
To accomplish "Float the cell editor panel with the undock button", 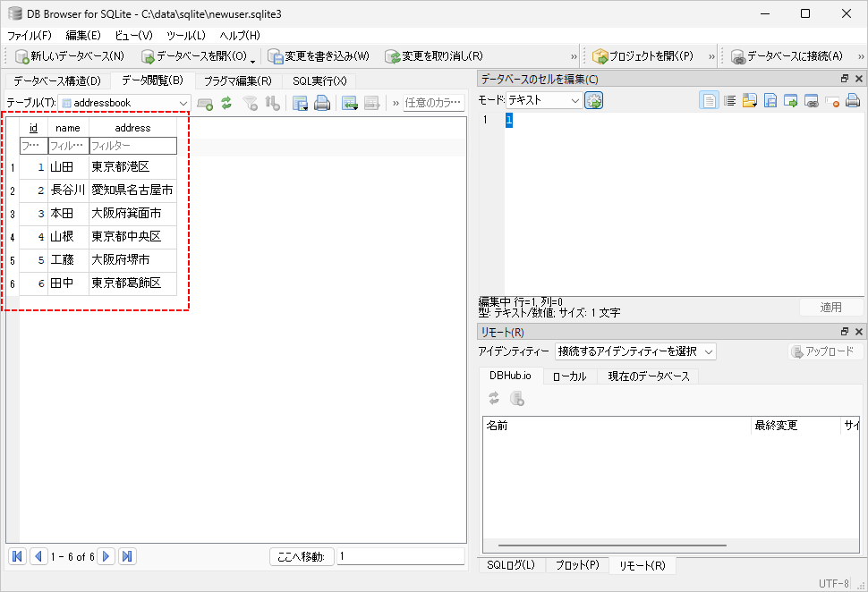I will pyautogui.click(x=845, y=80).
